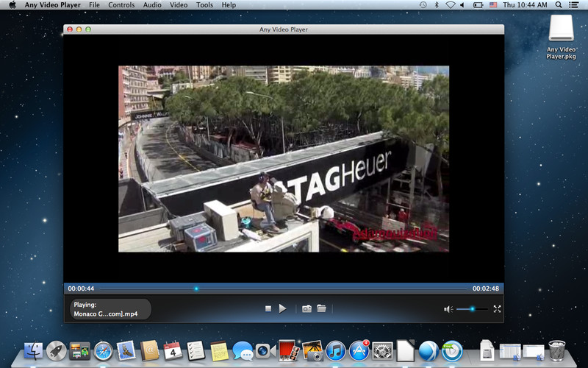Open the Any Video Player application menu
The width and height of the screenshot is (588, 368).
point(52,5)
